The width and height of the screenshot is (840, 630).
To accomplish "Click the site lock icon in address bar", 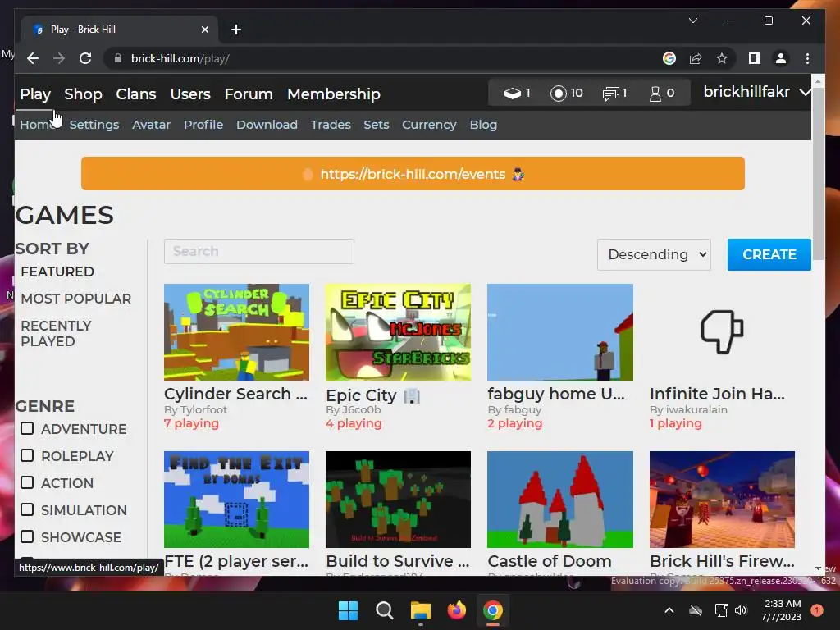I will 118,58.
